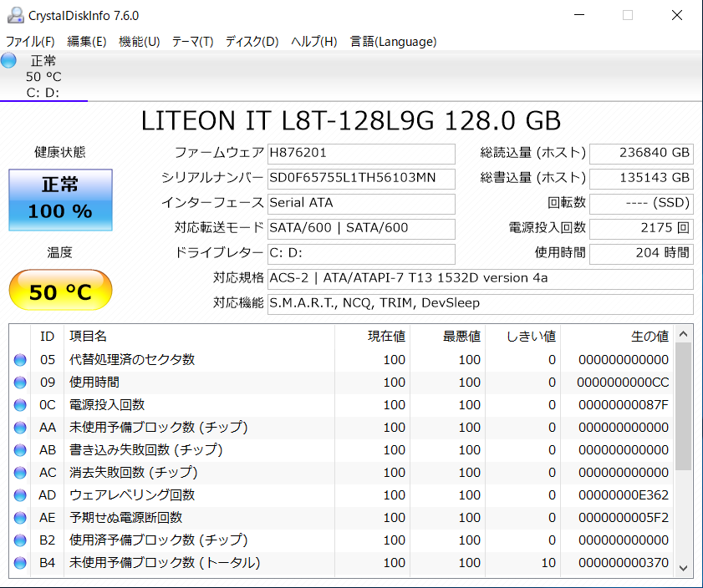Screen dimensions: 703x588
Task: Select the シリアルナンバー serial number field
Action: [x=361, y=179]
